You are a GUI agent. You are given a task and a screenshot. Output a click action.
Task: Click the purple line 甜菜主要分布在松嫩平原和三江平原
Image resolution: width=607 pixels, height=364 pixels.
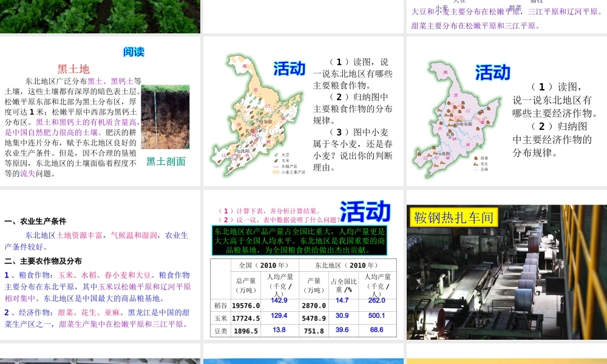476,26
